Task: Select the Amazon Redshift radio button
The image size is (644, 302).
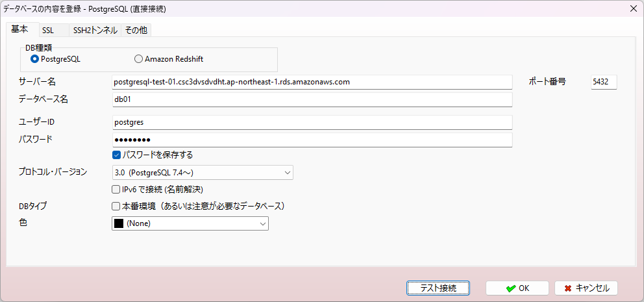Action: click(x=169, y=59)
